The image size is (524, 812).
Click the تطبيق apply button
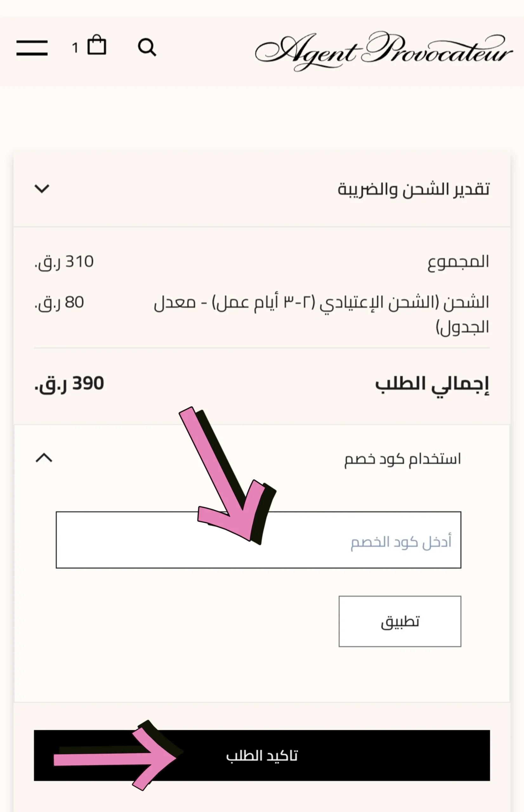coord(400,621)
